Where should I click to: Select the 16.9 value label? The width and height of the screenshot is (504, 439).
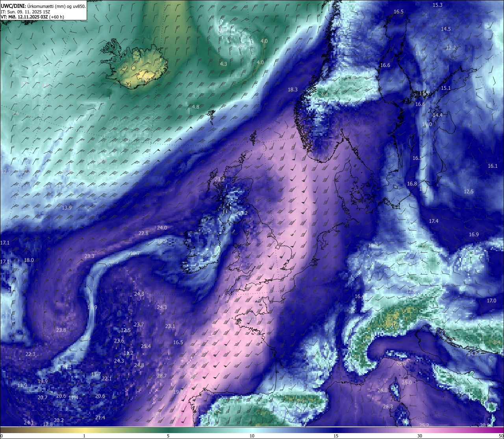coord(474,235)
